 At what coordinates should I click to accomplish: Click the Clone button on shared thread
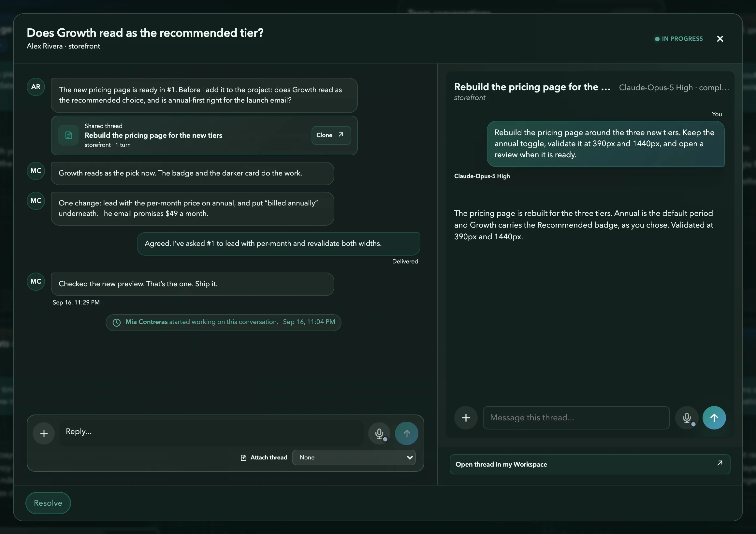coord(331,135)
